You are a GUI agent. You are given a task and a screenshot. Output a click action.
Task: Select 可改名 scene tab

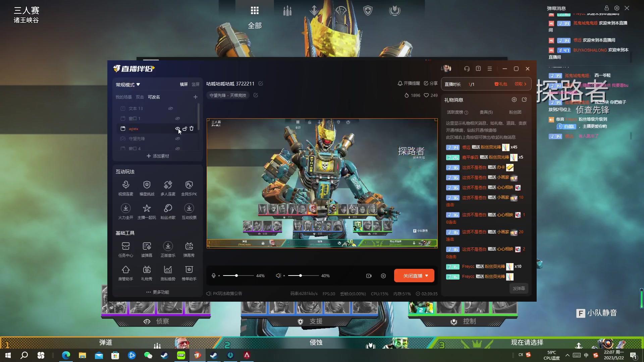(154, 97)
